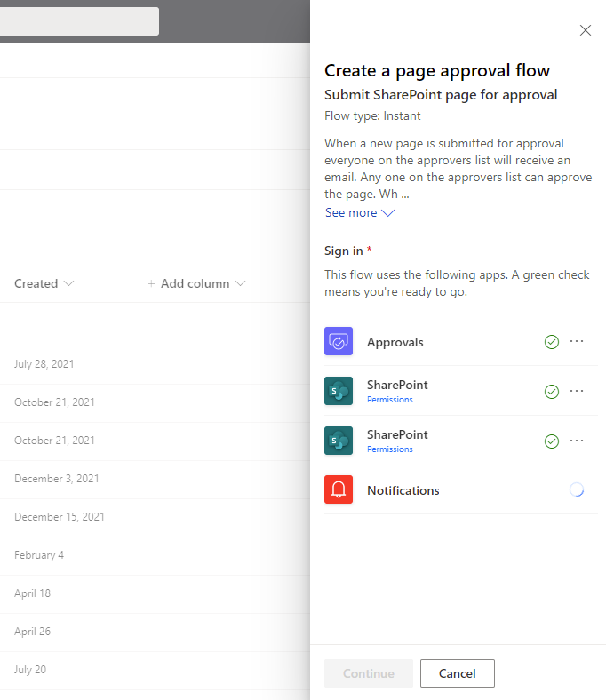This screenshot has width=606, height=700.
Task: Click the Create a page approval flow title
Action: tap(437, 71)
